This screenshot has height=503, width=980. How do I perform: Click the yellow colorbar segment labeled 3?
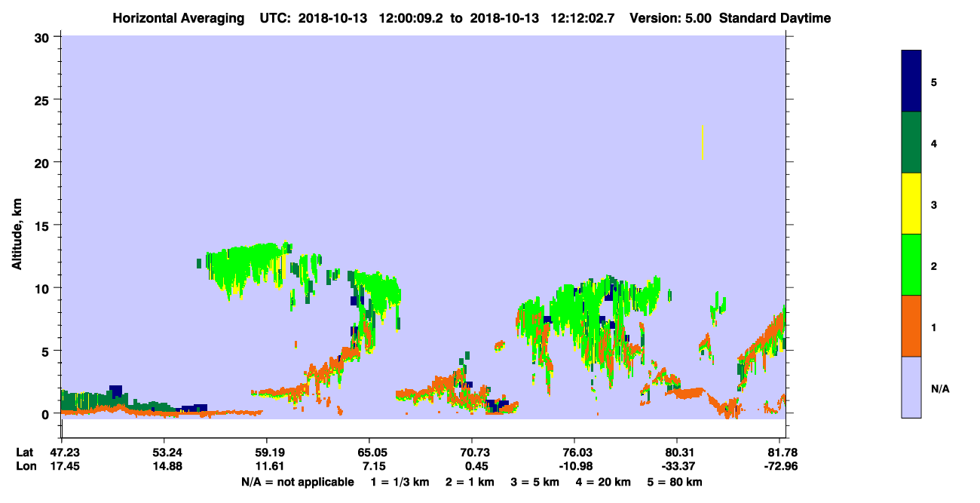tap(911, 204)
